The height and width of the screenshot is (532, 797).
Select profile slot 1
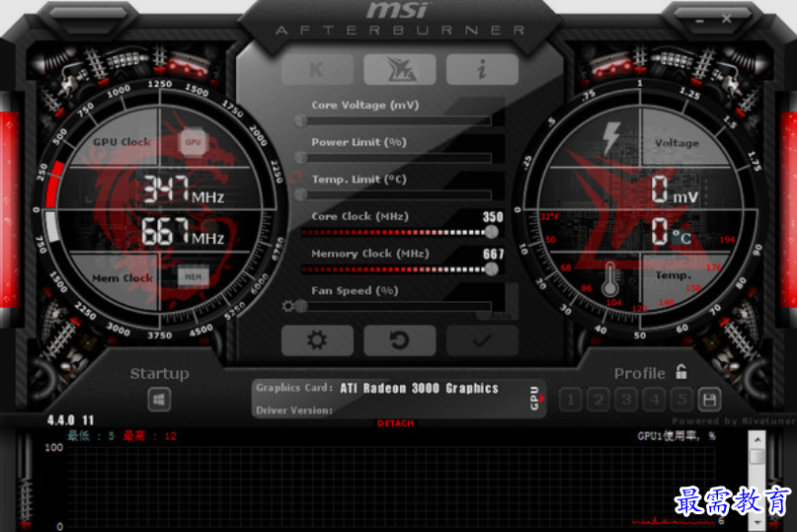570,400
